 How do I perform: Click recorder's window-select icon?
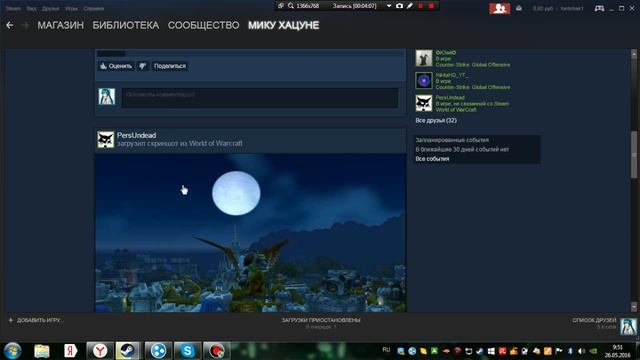click(281, 6)
